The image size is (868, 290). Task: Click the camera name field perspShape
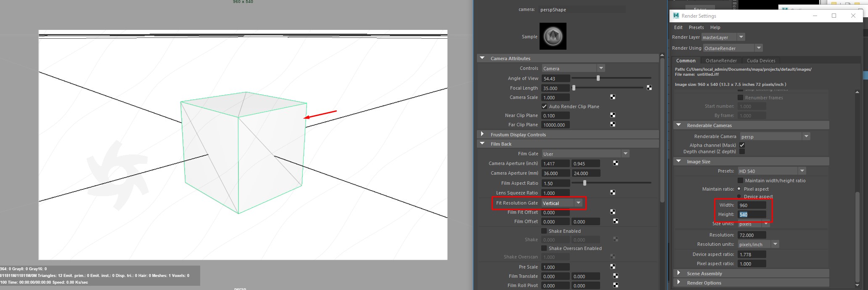pos(582,9)
